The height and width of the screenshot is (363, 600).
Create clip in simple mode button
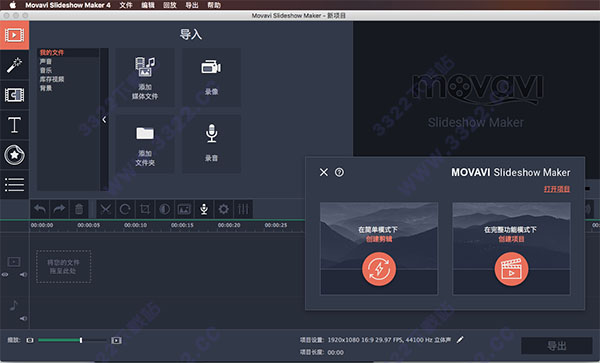pyautogui.click(x=379, y=249)
